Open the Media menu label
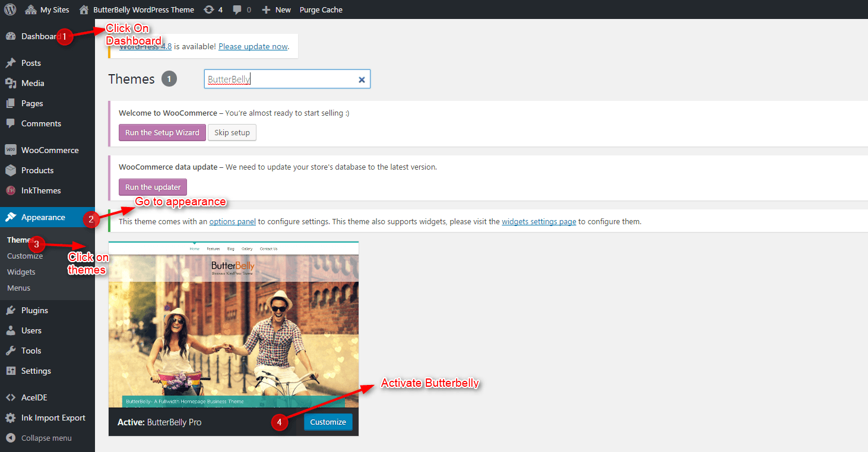Image resolution: width=868 pixels, height=452 pixels. [33, 83]
